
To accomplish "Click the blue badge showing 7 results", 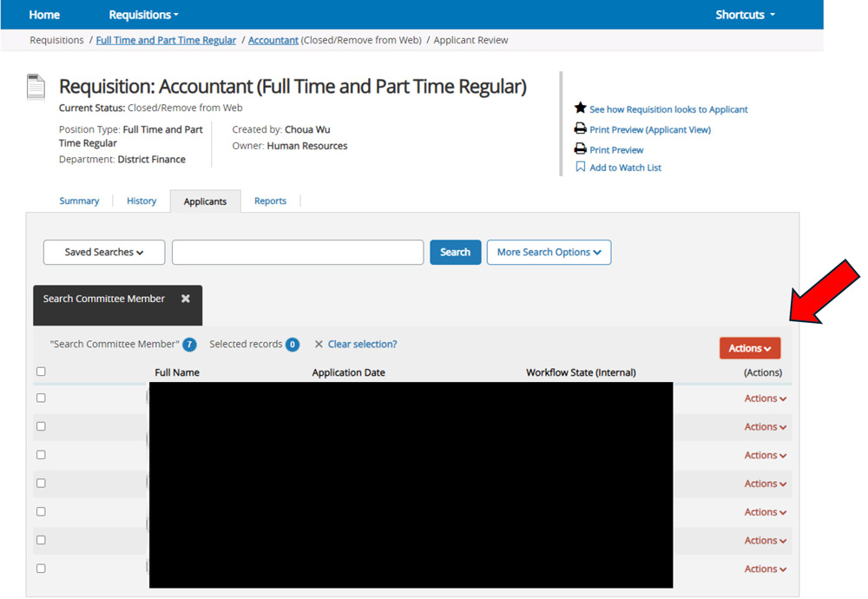I will (189, 345).
